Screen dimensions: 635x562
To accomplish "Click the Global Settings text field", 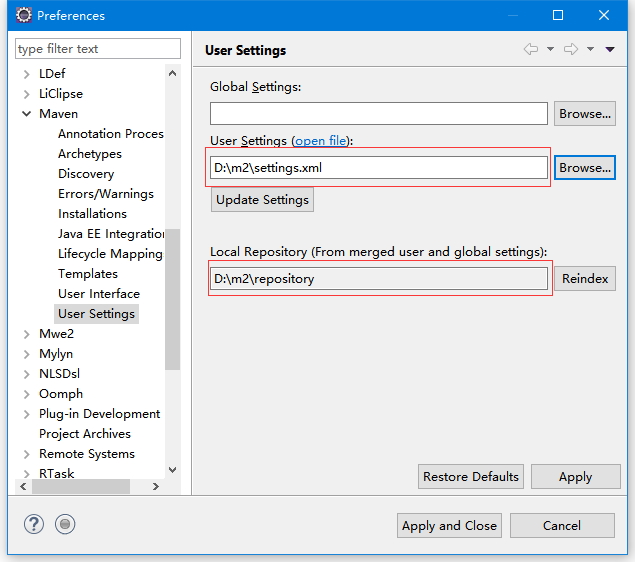I will (378, 114).
